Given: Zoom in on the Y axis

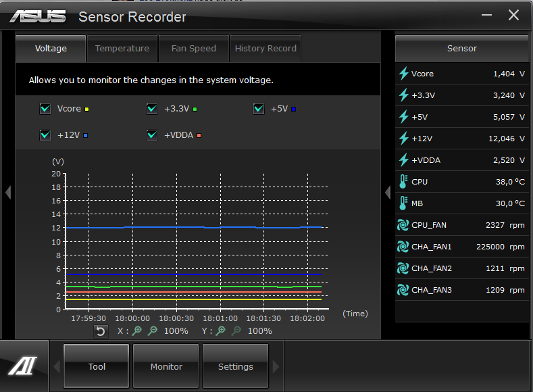Looking at the screenshot, I should 221,330.
